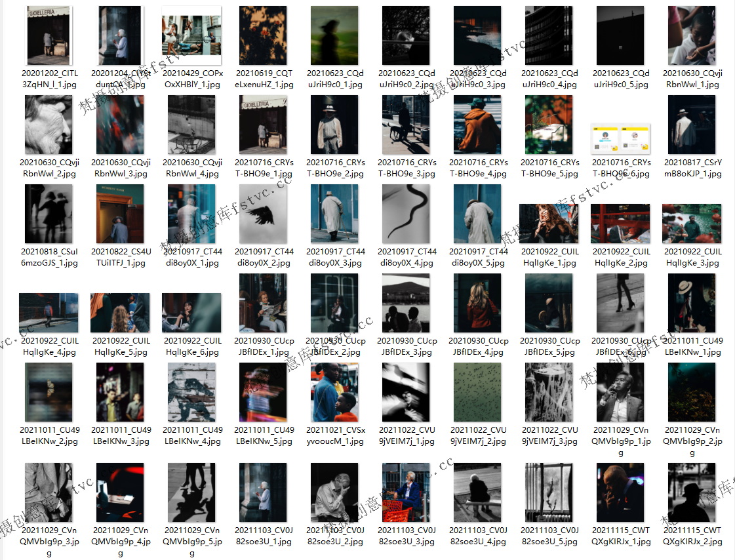This screenshot has width=735, height=560.
Task: Select image 20211115_CWTQXgKIRJx_2.jpg
Action: [692, 492]
